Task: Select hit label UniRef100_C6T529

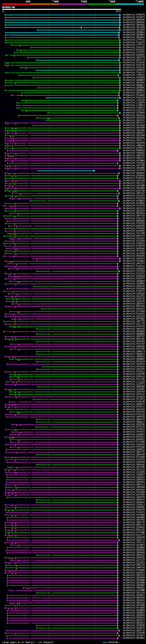Action: (x=134, y=271)
